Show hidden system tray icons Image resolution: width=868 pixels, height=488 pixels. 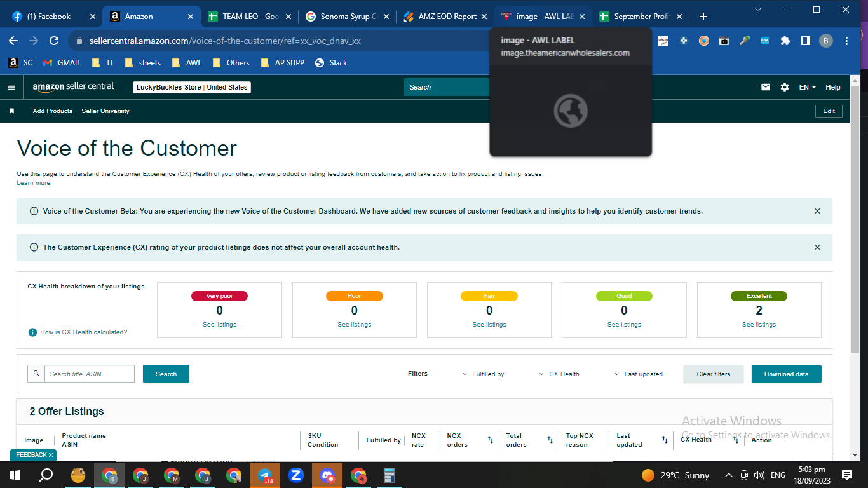728,475
